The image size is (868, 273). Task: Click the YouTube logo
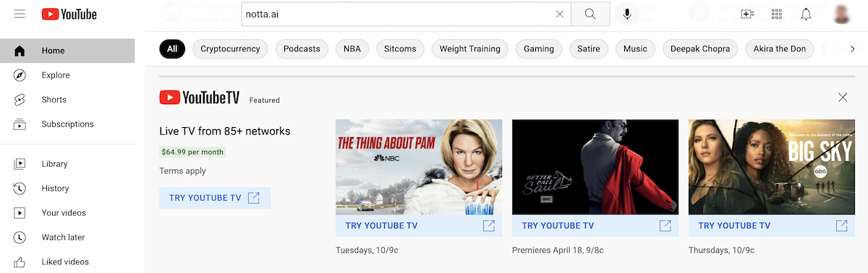[69, 14]
